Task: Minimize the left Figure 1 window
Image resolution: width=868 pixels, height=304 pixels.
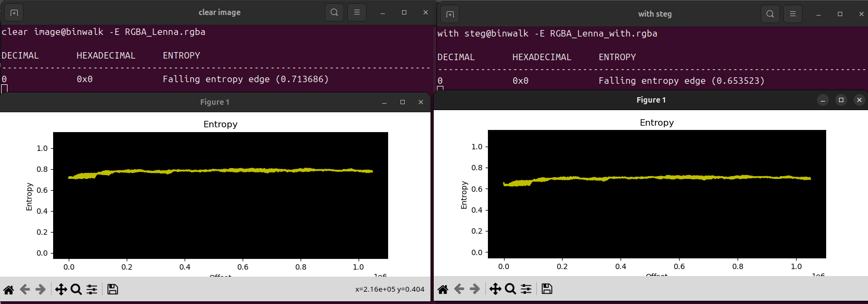Action: [x=384, y=102]
